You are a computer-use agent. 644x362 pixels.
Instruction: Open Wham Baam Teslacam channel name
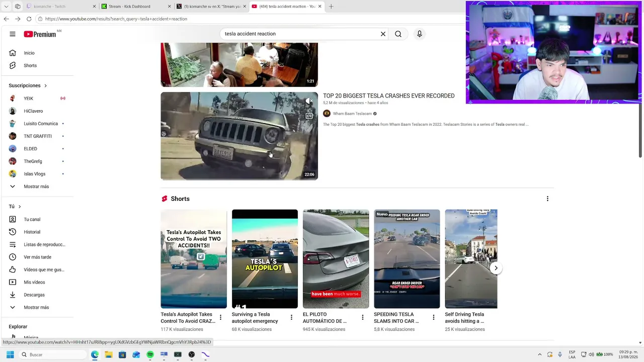click(x=352, y=114)
